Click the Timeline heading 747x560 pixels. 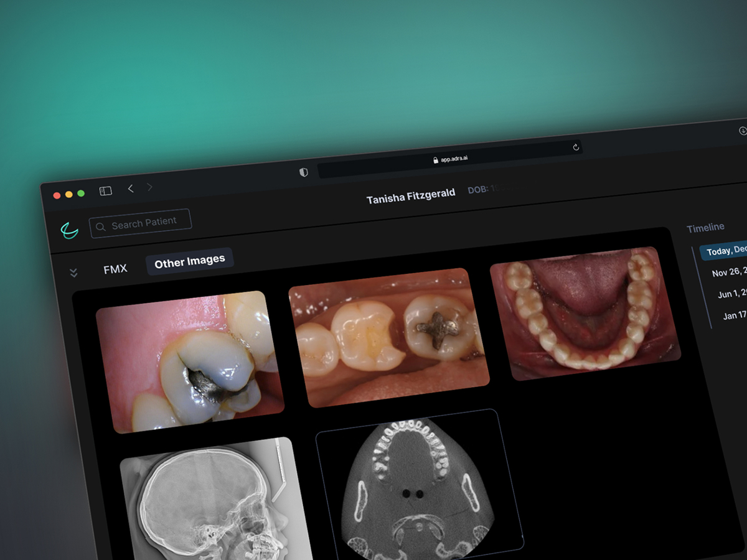(705, 228)
